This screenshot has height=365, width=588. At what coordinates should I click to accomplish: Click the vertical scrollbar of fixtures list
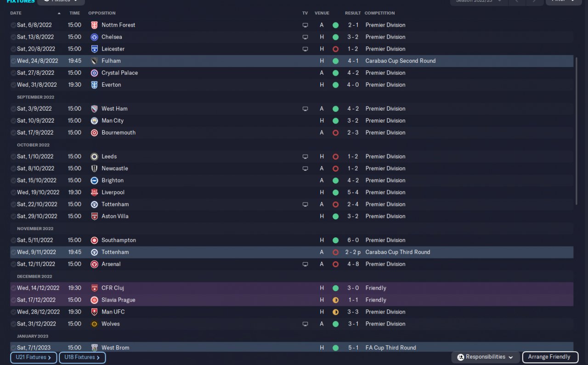[576, 133]
